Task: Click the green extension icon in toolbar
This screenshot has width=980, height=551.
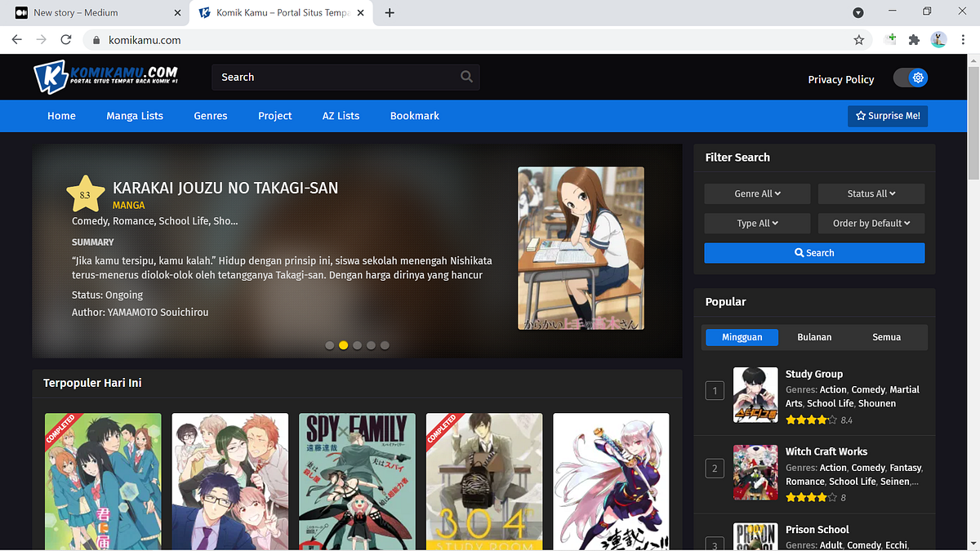Action: click(x=891, y=39)
